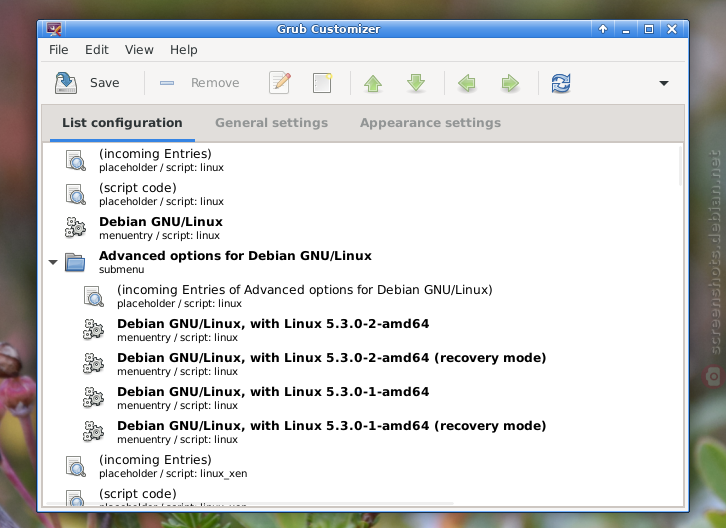Click the vertical scrollbar of the entry list
Image resolution: width=726 pixels, height=528 pixels.
[x=680, y=166]
